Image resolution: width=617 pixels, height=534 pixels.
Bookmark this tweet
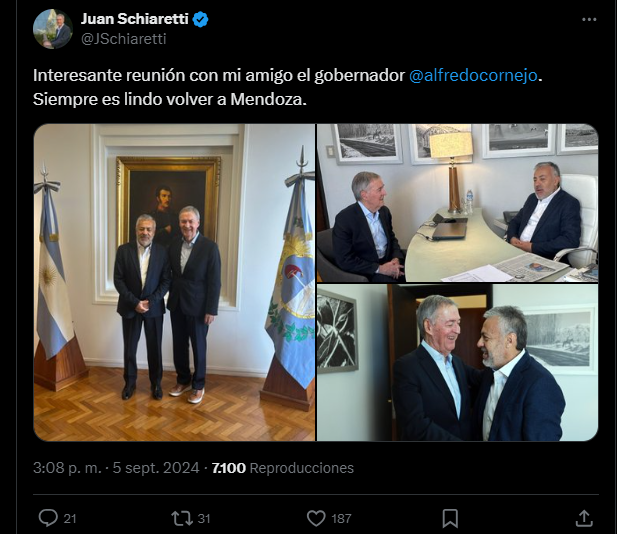tap(450, 518)
